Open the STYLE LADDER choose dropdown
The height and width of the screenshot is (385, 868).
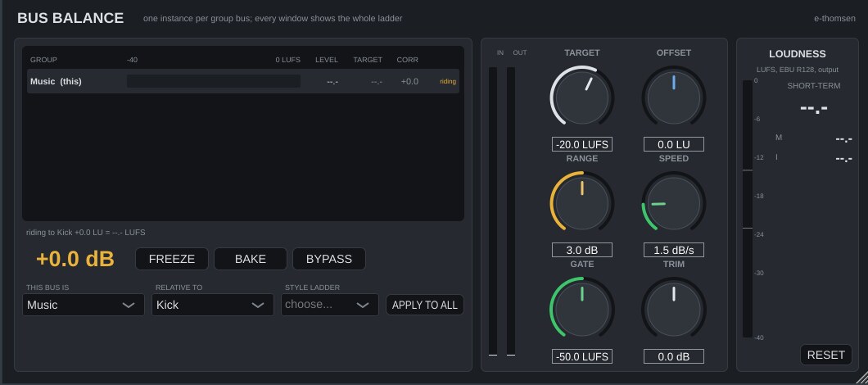coord(329,305)
